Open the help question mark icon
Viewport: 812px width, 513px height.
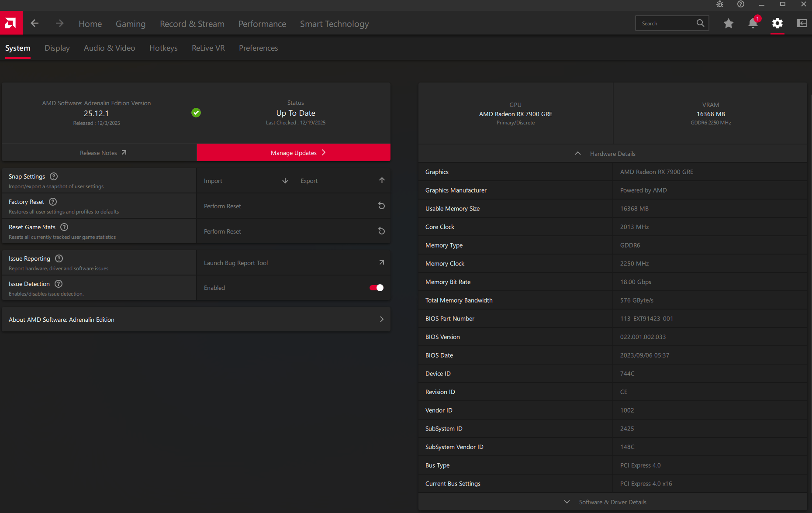pos(741,4)
